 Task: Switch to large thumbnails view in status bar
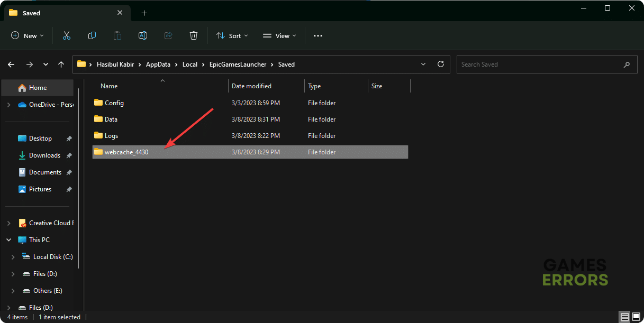point(636,317)
